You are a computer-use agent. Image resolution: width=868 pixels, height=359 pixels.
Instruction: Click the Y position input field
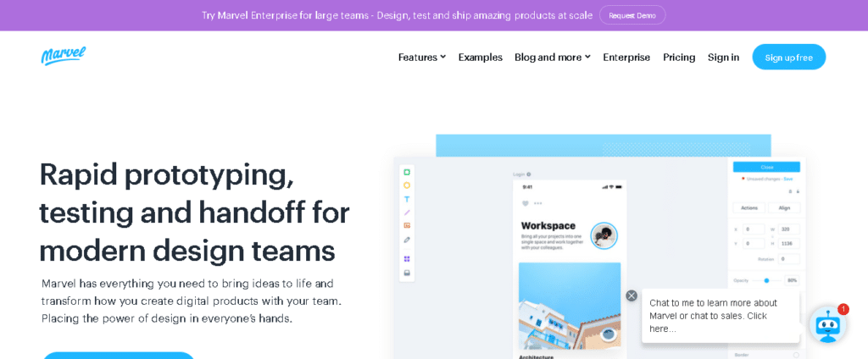[x=754, y=243]
